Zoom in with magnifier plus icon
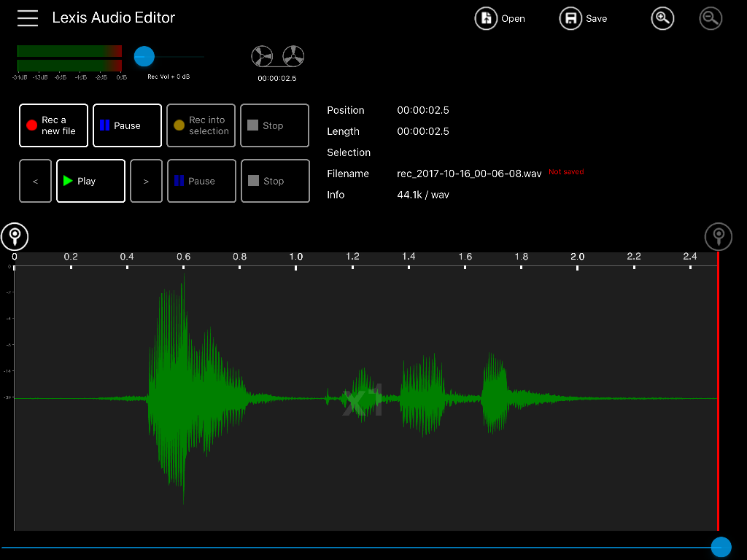 pyautogui.click(x=662, y=18)
